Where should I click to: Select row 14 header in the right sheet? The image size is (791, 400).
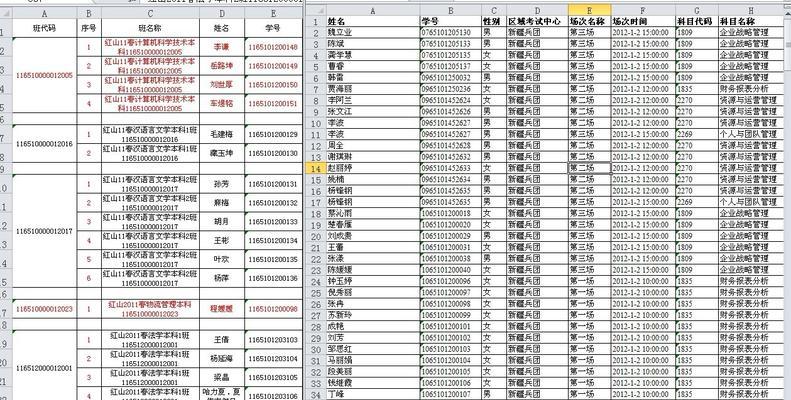(316, 168)
